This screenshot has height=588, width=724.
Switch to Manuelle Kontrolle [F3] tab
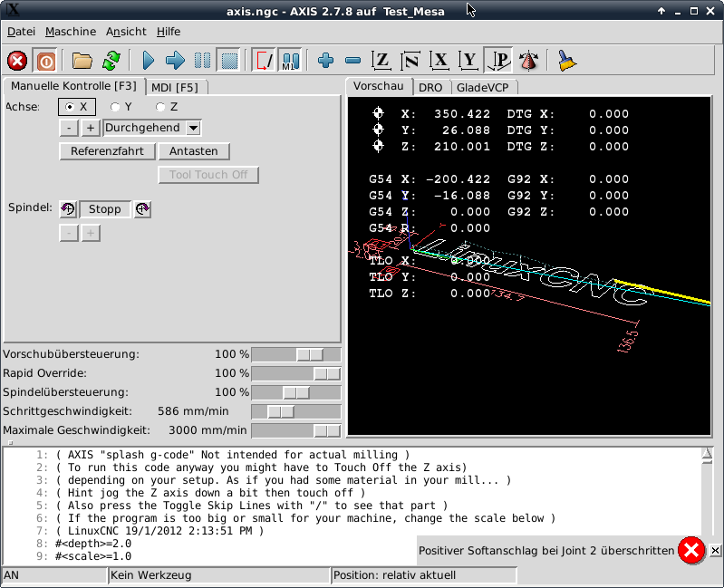[74, 86]
